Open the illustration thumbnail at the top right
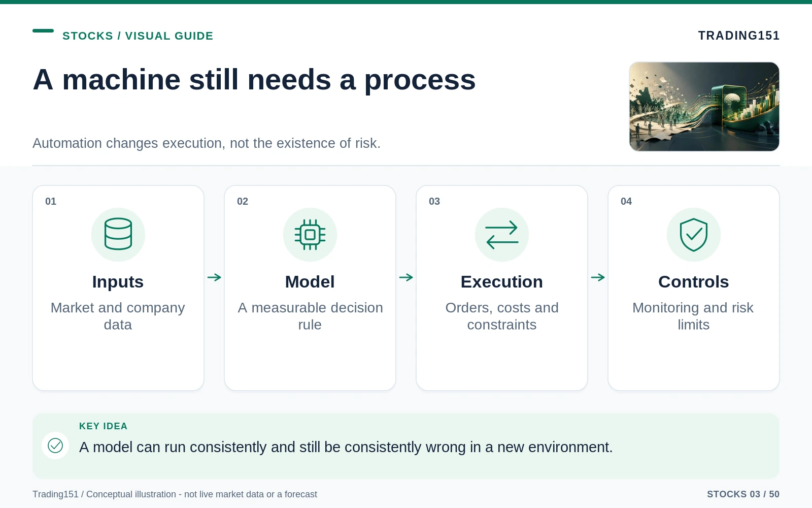The image size is (812, 508). point(704,107)
